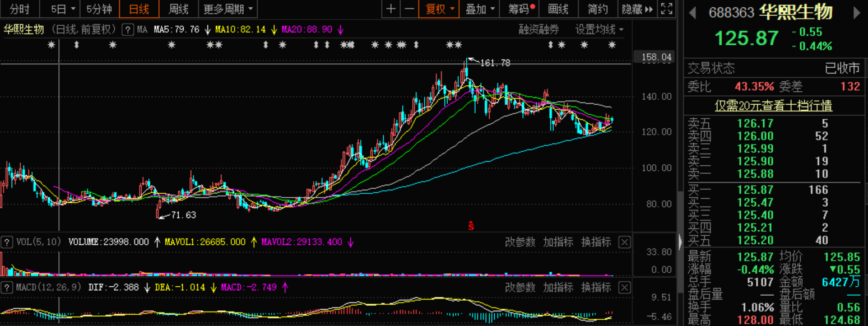
Task: Zoom out chart with the minus button
Action: [x=410, y=9]
